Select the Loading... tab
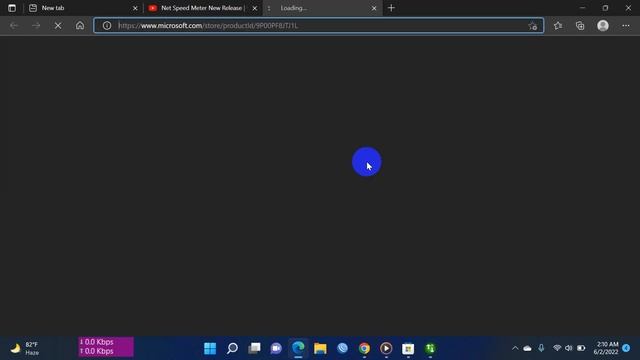The width and height of the screenshot is (640, 360). 322,8
